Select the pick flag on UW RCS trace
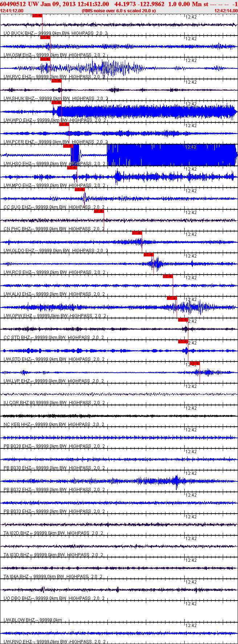This screenshot has width=238, height=644. point(149,255)
